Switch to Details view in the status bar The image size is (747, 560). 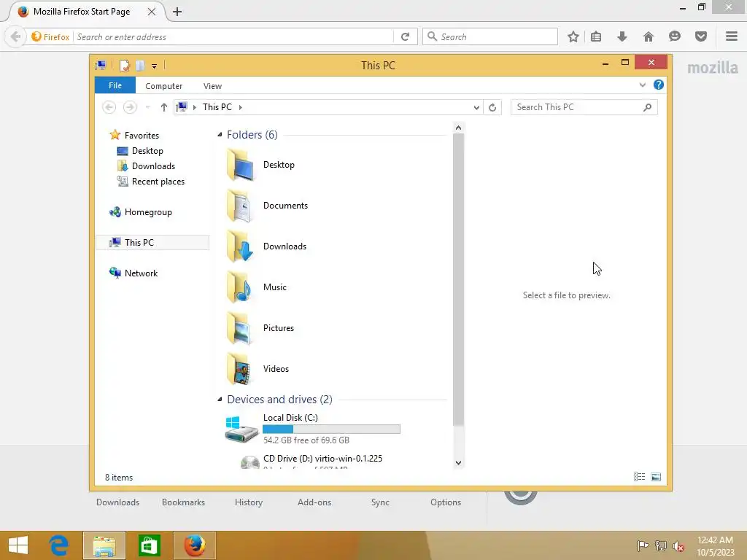click(x=639, y=477)
